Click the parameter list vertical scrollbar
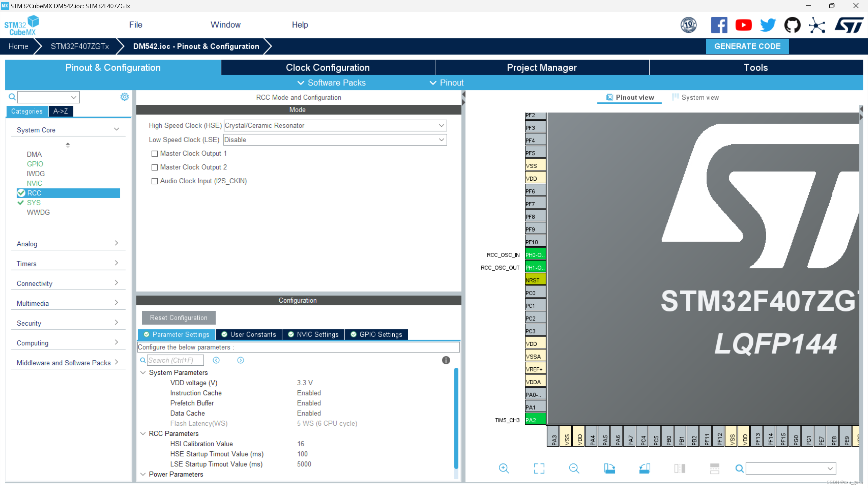This screenshot has width=868, height=488. [456, 419]
